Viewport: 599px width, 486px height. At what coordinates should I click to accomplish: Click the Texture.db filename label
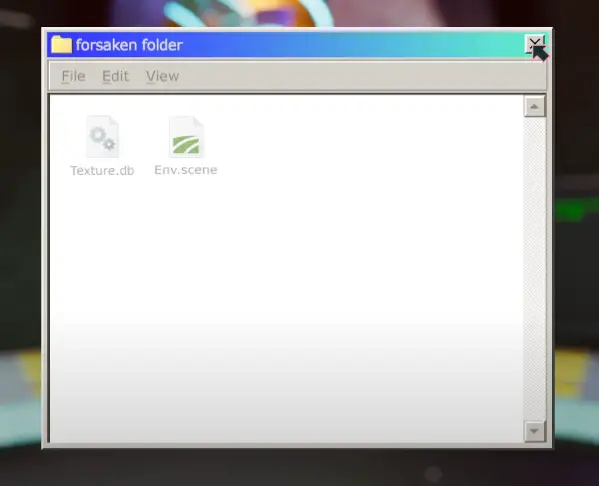click(102, 170)
